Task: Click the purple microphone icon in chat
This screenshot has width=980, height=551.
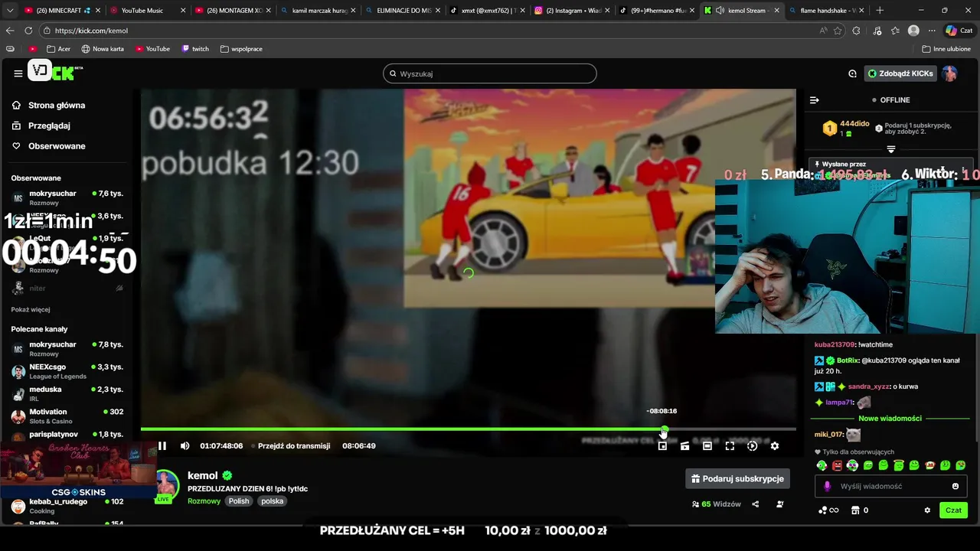Action: (x=827, y=487)
